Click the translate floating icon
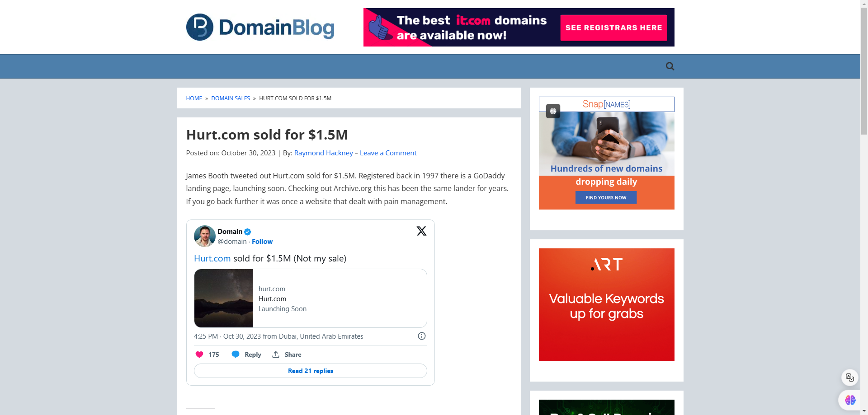The height and width of the screenshot is (415, 868). 850,378
